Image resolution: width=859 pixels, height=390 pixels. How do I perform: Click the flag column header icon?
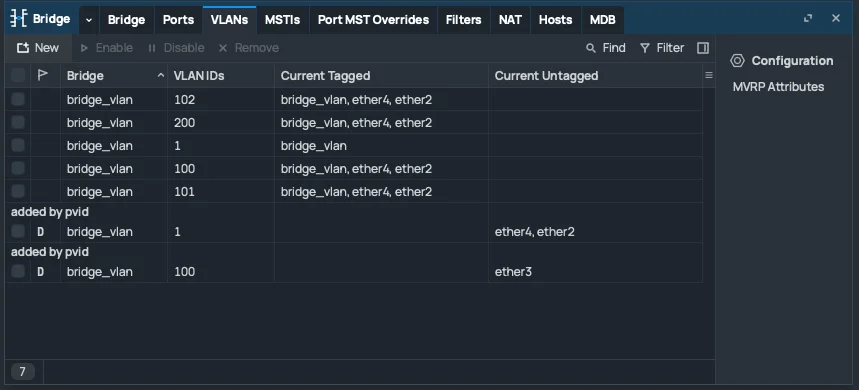click(43, 75)
